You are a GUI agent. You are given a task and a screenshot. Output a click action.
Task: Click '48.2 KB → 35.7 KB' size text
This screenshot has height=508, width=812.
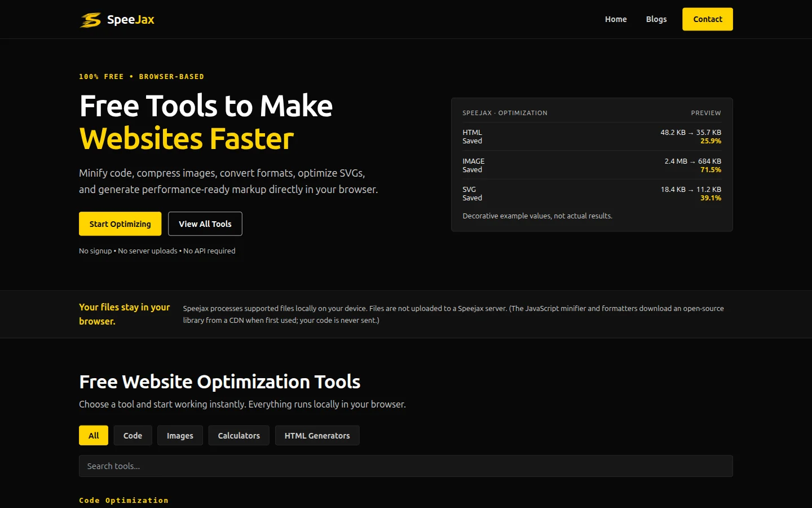pos(691,133)
